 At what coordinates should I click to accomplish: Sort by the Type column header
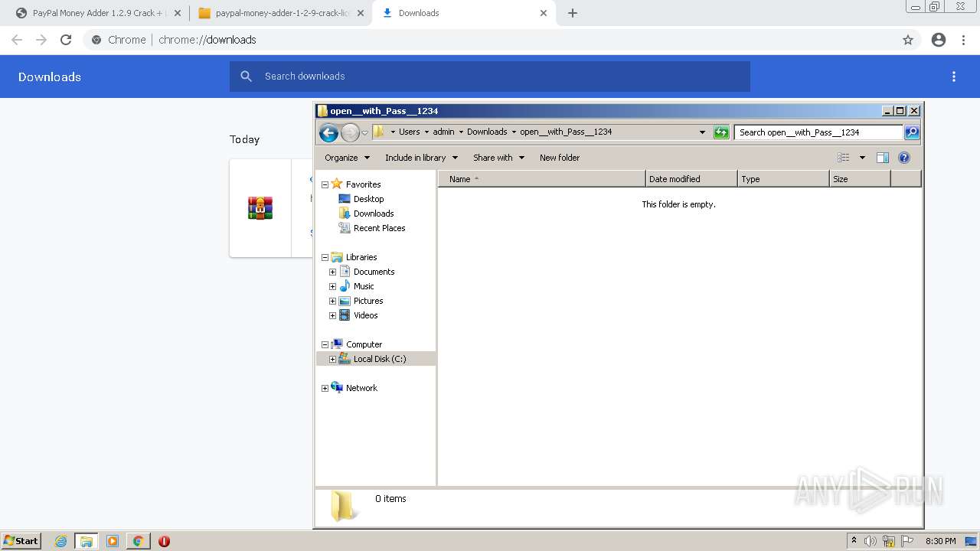(783, 179)
